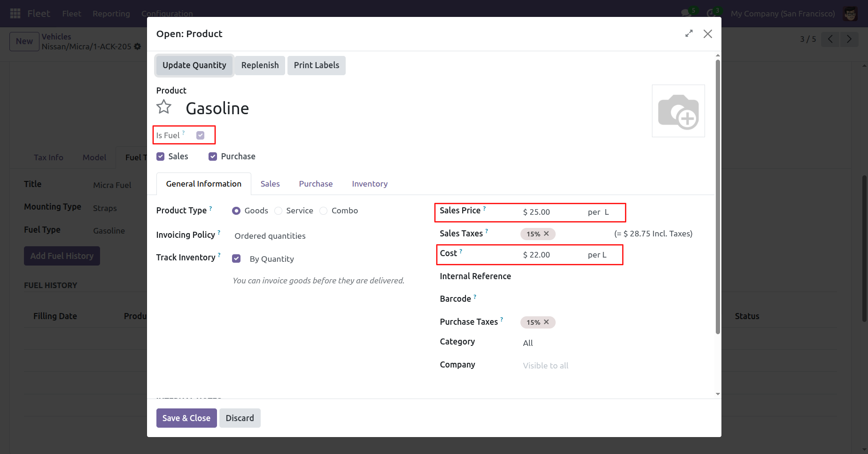Go to the previous vehicle record
The width and height of the screenshot is (868, 454).
(830, 39)
